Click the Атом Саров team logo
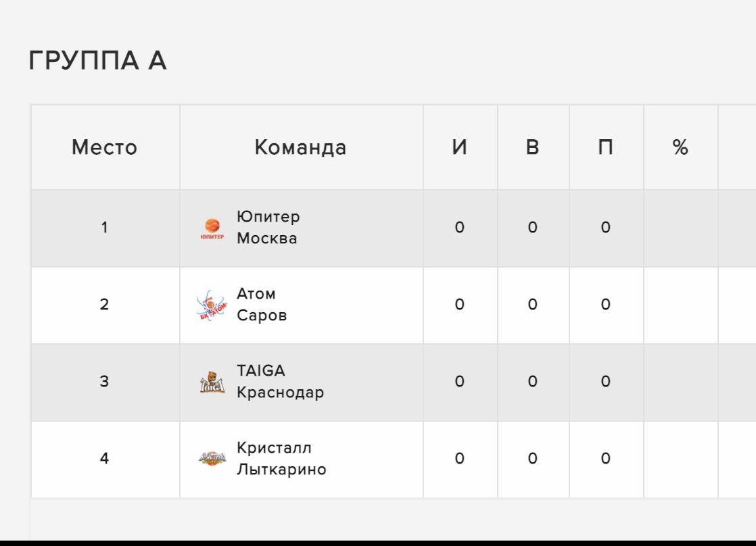Screen dimensions: 756x546 (x=212, y=305)
